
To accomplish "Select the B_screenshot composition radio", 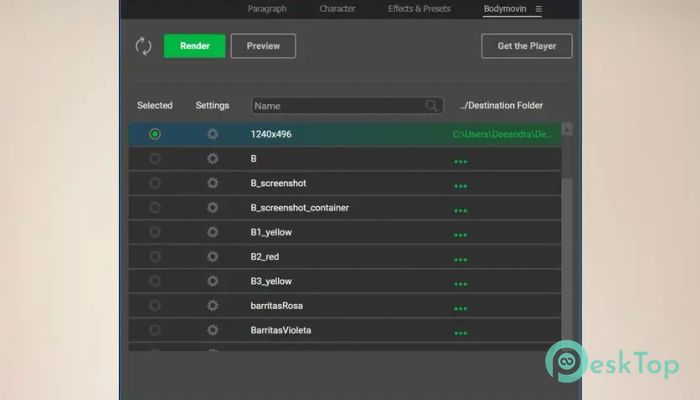I will [x=155, y=183].
